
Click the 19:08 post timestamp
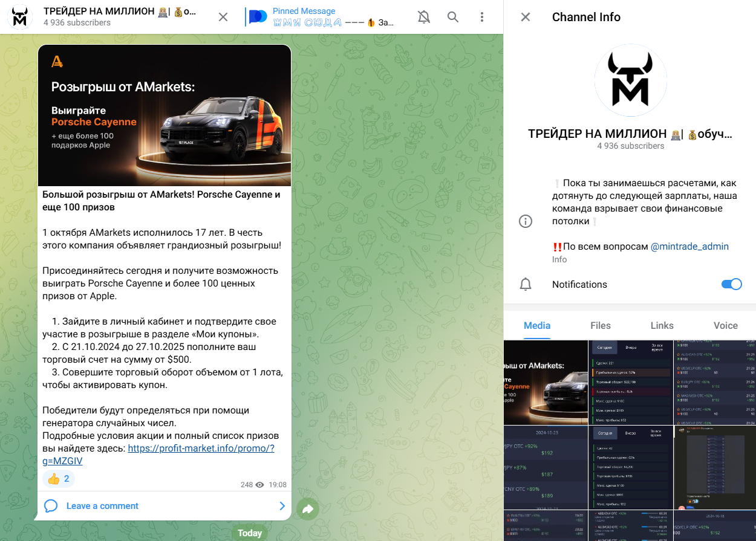pos(278,485)
